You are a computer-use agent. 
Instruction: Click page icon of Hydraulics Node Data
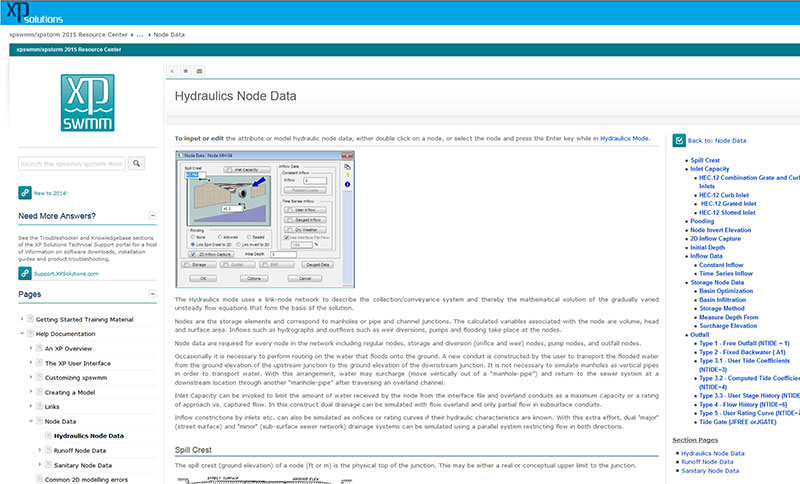pyautogui.click(x=48, y=435)
